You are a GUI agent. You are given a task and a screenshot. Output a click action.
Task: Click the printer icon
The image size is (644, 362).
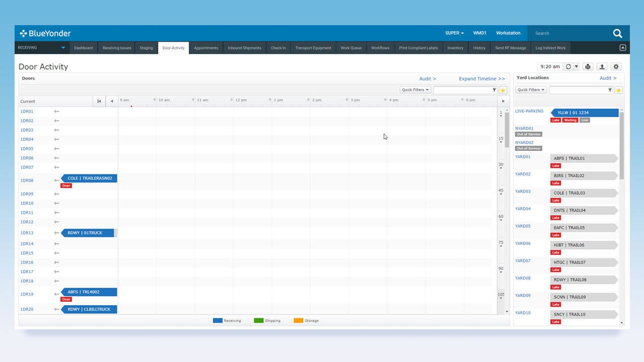tap(587, 66)
